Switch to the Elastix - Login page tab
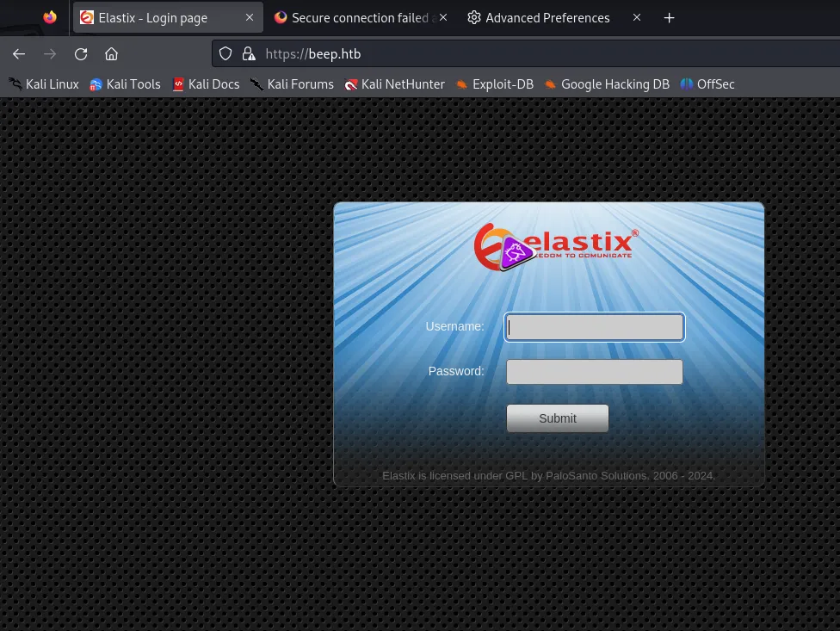The width and height of the screenshot is (840, 631). 168,18
